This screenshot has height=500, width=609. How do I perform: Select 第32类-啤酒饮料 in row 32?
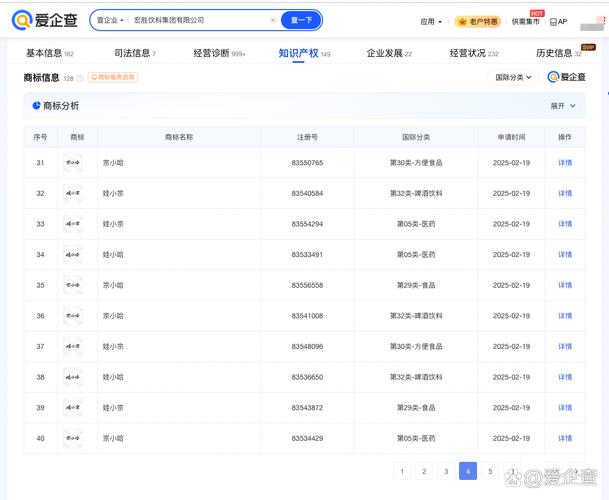click(416, 193)
